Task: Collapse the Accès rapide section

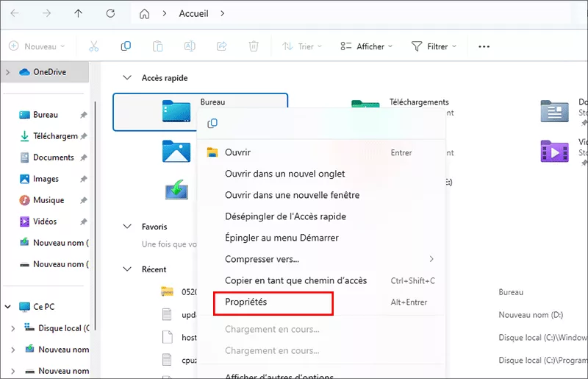Action: tap(127, 78)
